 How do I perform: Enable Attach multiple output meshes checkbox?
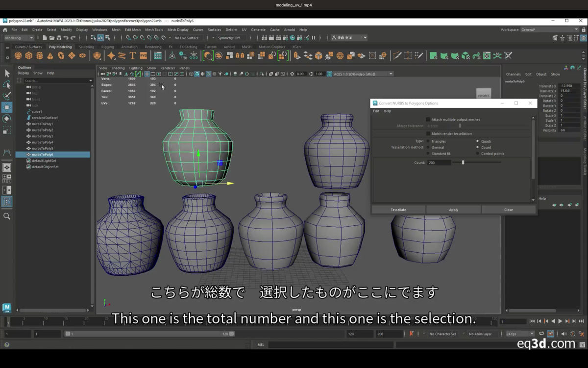(x=428, y=120)
